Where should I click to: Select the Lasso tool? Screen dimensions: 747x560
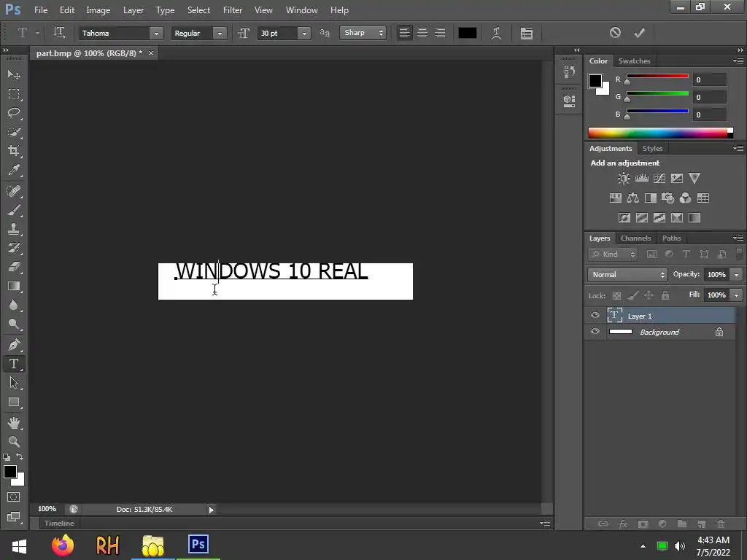(x=14, y=113)
